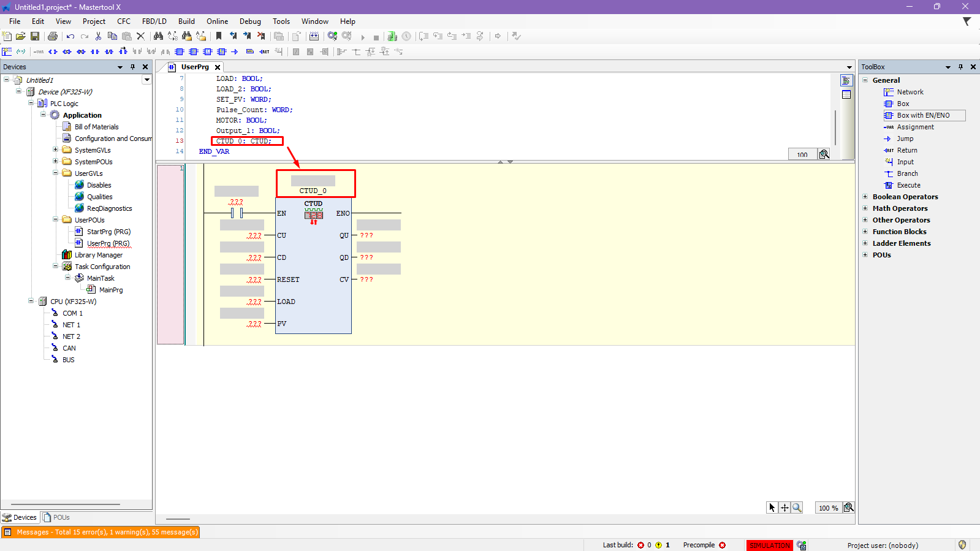Screen dimensions: 980x551
Task: Pin the Devices panel with auto-hide pushpin
Action: click(x=133, y=67)
